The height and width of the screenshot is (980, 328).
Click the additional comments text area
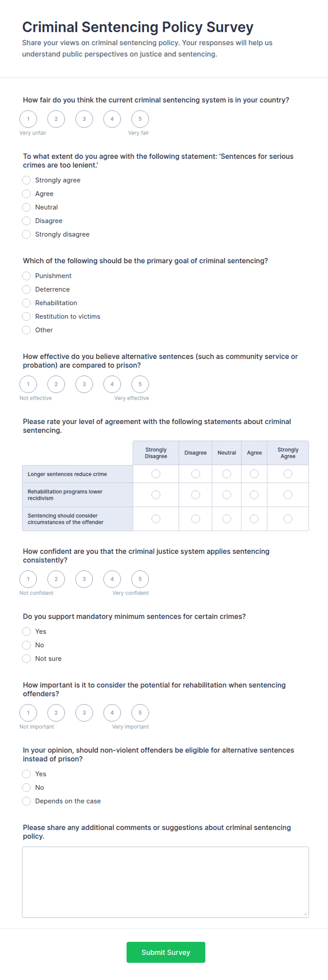point(165,882)
